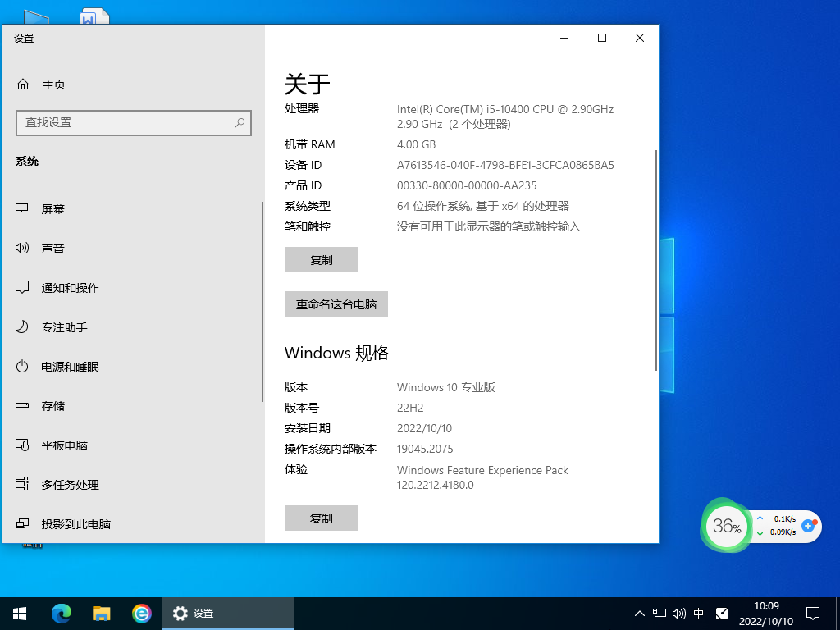This screenshot has width=840, height=630.
Task: Click the volume icon in system tray
Action: point(678,613)
